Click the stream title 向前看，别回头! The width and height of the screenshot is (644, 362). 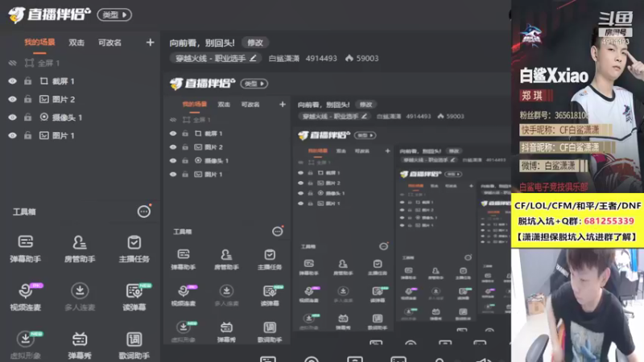(x=202, y=43)
